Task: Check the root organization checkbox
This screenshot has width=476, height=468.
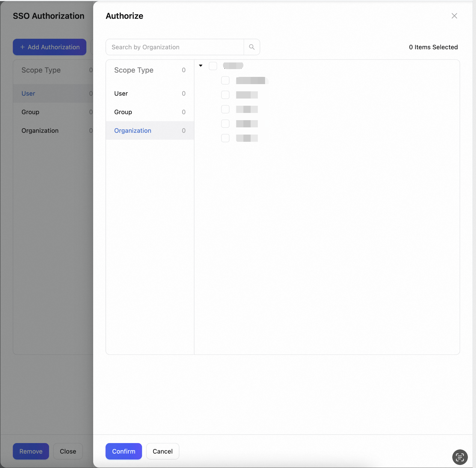Action: (x=213, y=66)
